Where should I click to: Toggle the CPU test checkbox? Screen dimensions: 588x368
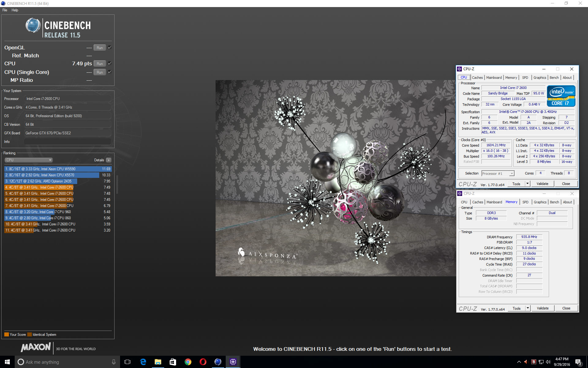click(110, 63)
